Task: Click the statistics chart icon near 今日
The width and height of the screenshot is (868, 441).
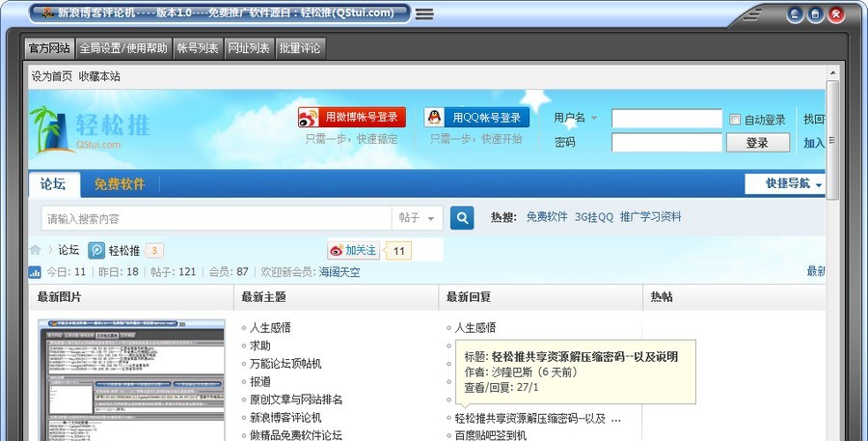Action: 35,272
